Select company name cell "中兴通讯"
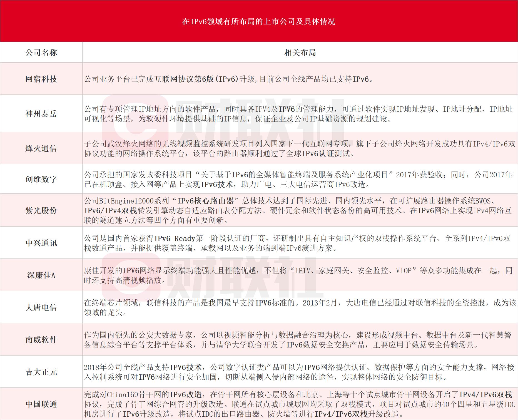 pyautogui.click(x=41, y=243)
